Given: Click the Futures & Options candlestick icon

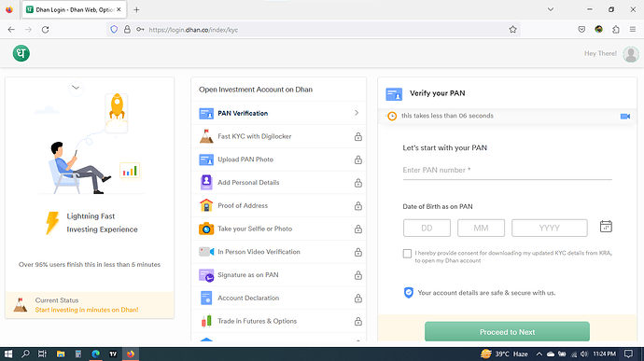Looking at the screenshot, I should [x=206, y=321].
